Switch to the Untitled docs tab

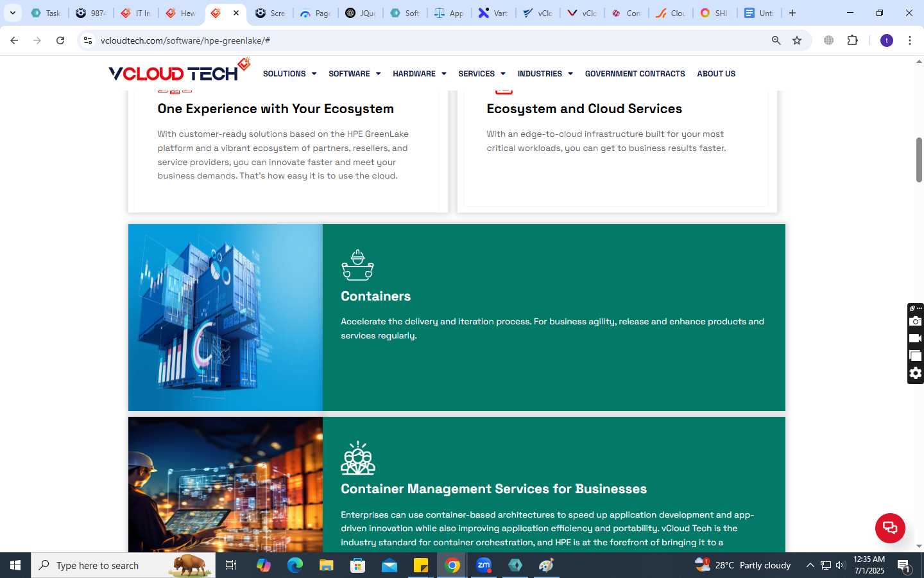tap(759, 13)
